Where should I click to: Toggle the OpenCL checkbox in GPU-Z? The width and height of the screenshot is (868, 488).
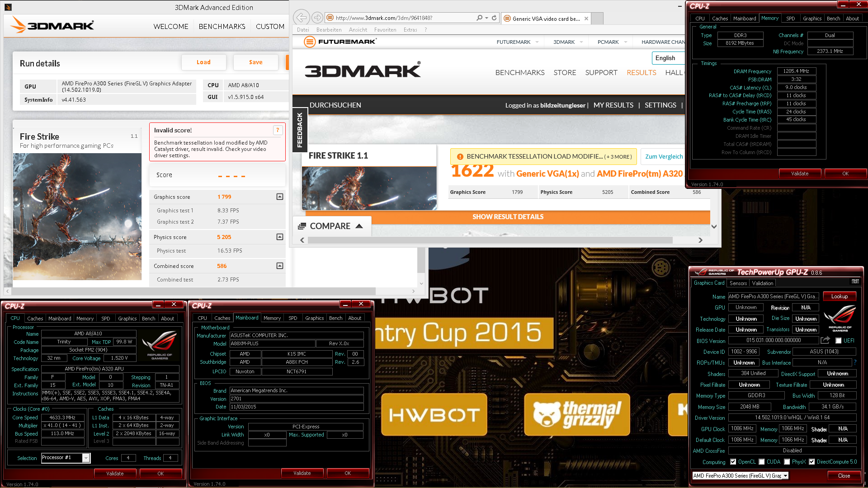tap(733, 462)
